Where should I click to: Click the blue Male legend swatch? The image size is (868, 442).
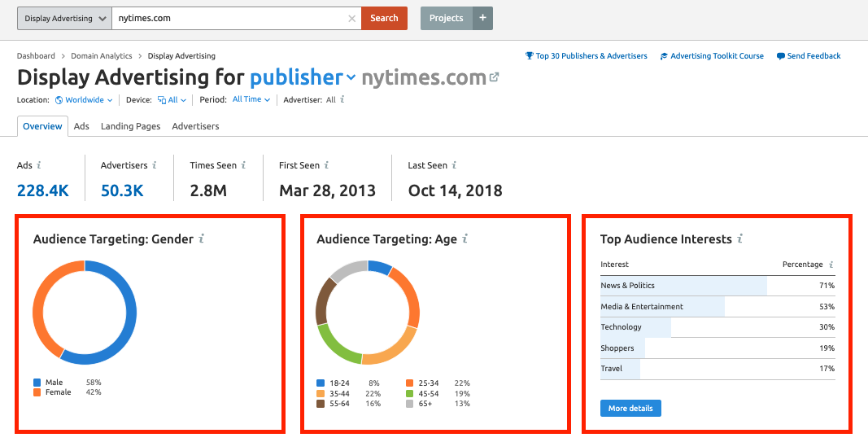tap(37, 383)
